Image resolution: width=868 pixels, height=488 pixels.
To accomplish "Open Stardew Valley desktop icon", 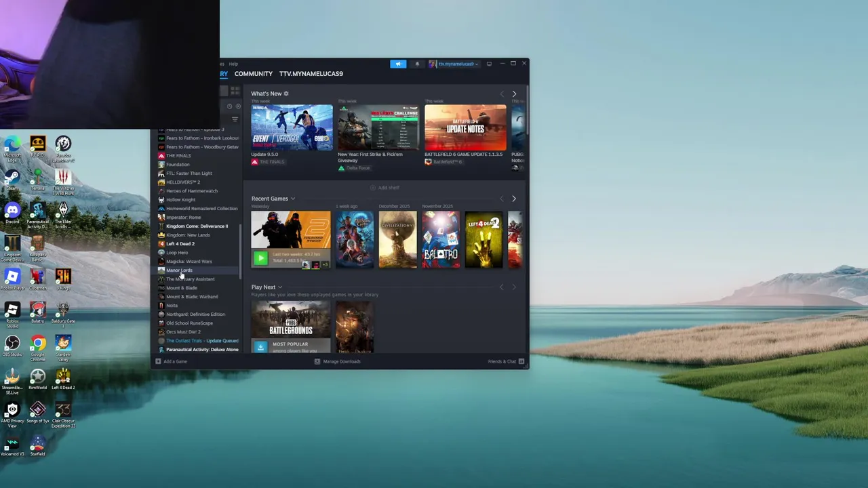I will pyautogui.click(x=63, y=347).
